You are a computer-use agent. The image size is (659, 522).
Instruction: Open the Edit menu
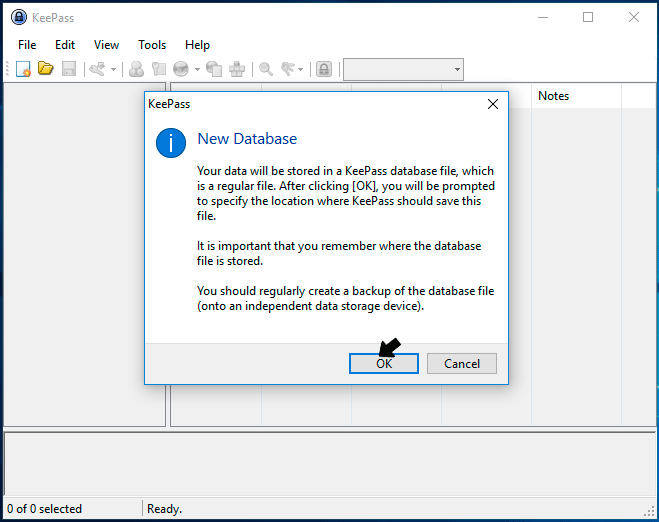[x=65, y=45]
